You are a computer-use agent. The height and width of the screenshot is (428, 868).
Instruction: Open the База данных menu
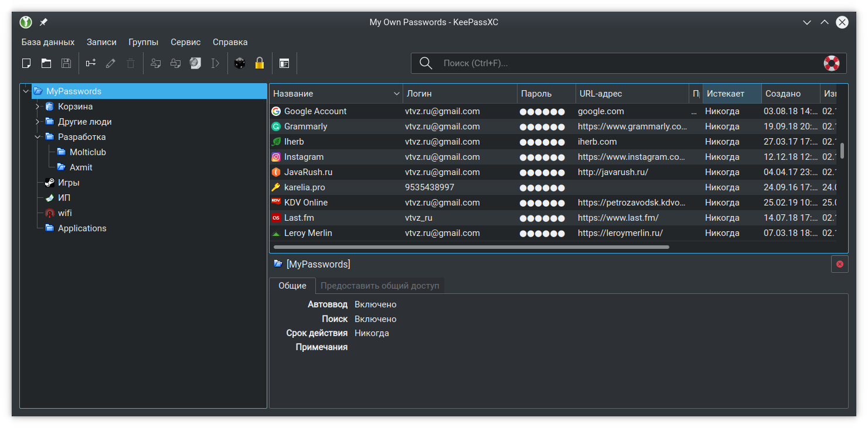(x=48, y=42)
